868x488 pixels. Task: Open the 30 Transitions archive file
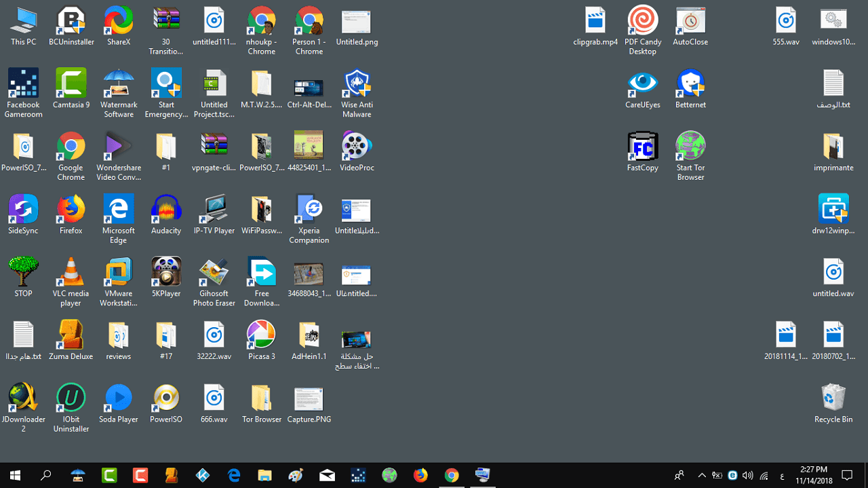[166, 31]
